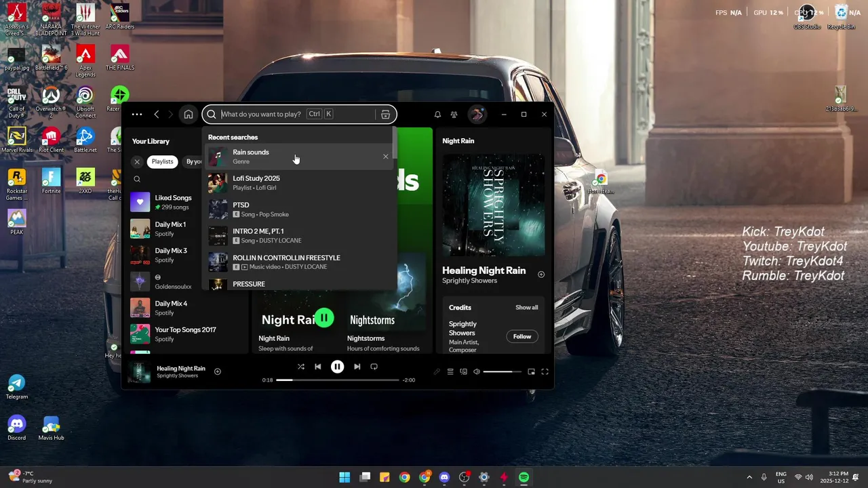This screenshot has width=868, height=488.
Task: Show all credits
Action: pos(527,308)
